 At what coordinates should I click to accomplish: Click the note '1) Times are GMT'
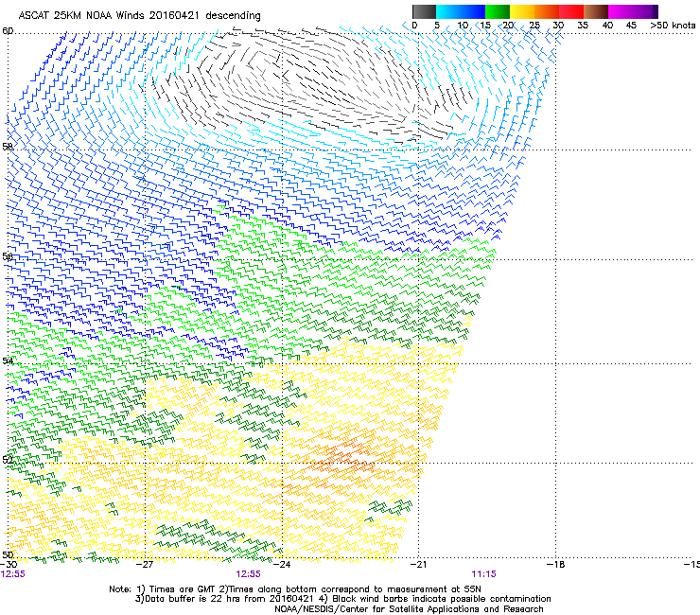(176, 589)
